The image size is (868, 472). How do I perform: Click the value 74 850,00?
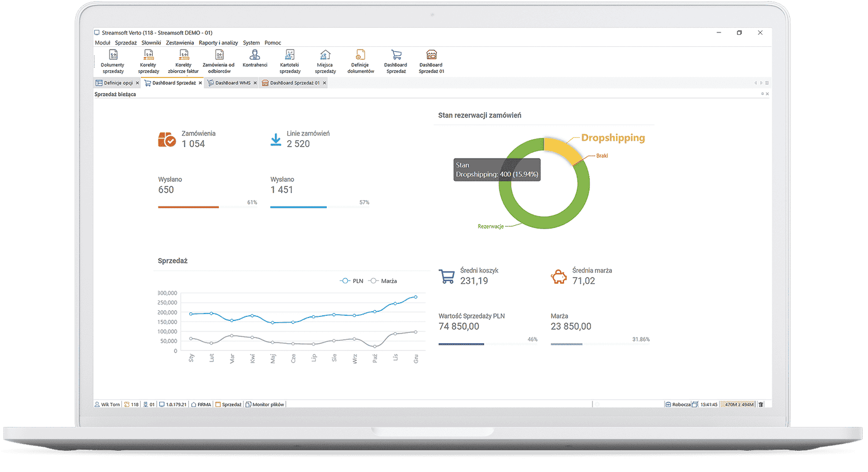[459, 327]
